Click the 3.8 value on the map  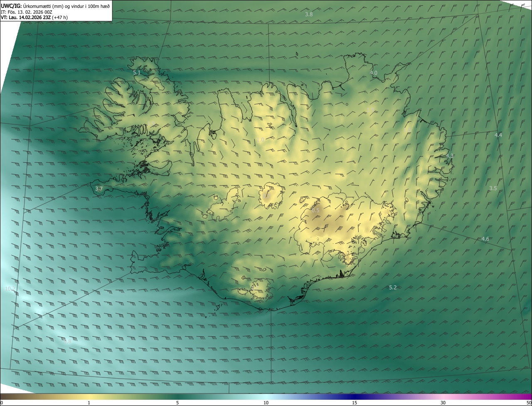click(x=309, y=15)
